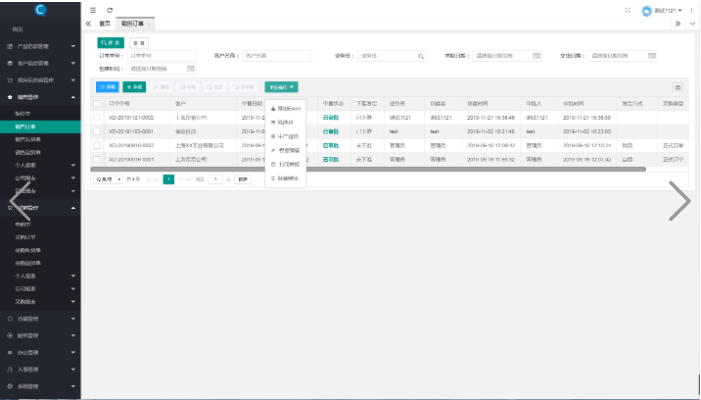Click order number XD-20191121-0002
Viewport: 701px width, 400px height.
click(x=131, y=118)
